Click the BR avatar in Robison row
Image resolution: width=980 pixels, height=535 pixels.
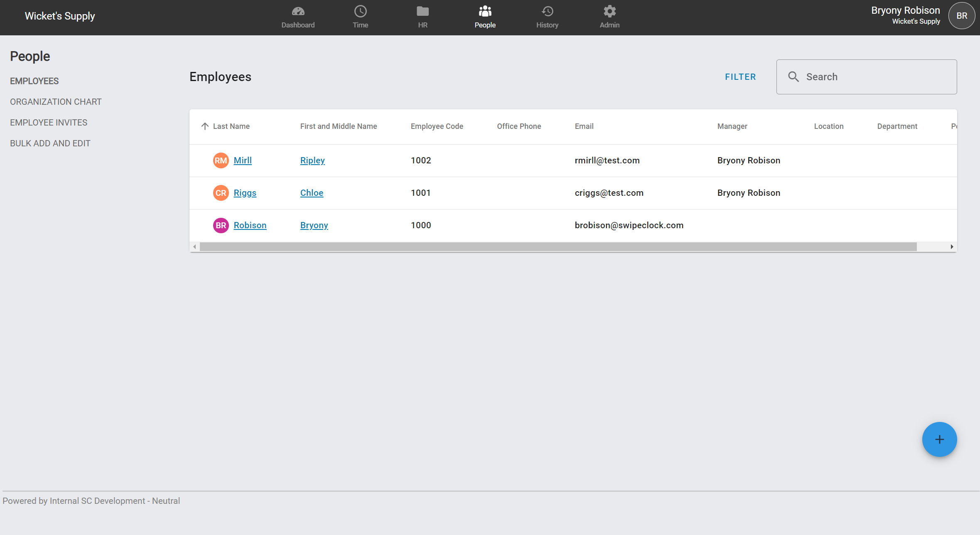(221, 225)
